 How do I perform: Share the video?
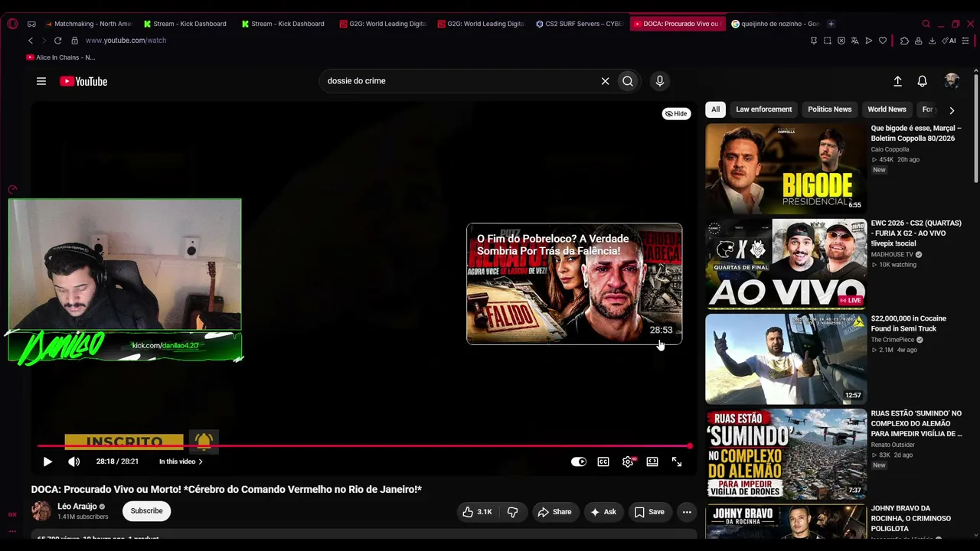(554, 512)
